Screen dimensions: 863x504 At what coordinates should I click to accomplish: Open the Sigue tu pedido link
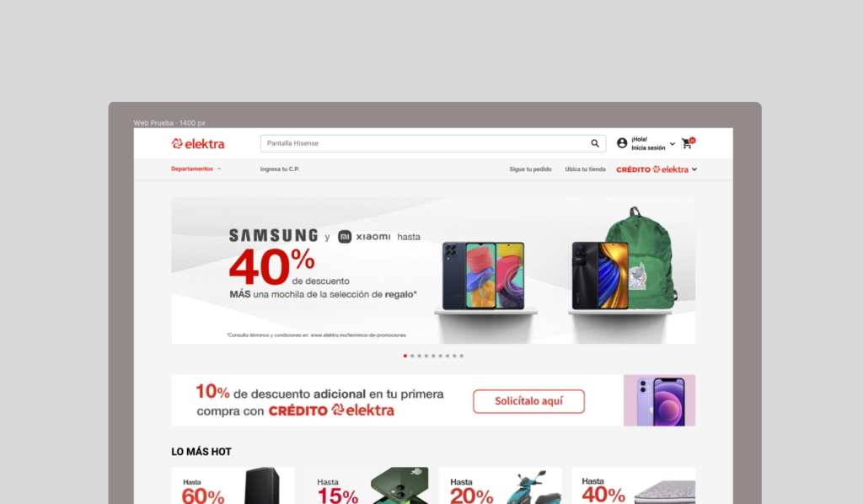[530, 169]
